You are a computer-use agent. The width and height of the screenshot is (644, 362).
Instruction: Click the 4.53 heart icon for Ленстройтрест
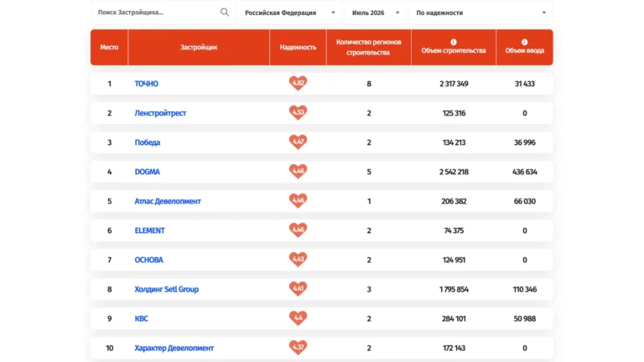(298, 112)
